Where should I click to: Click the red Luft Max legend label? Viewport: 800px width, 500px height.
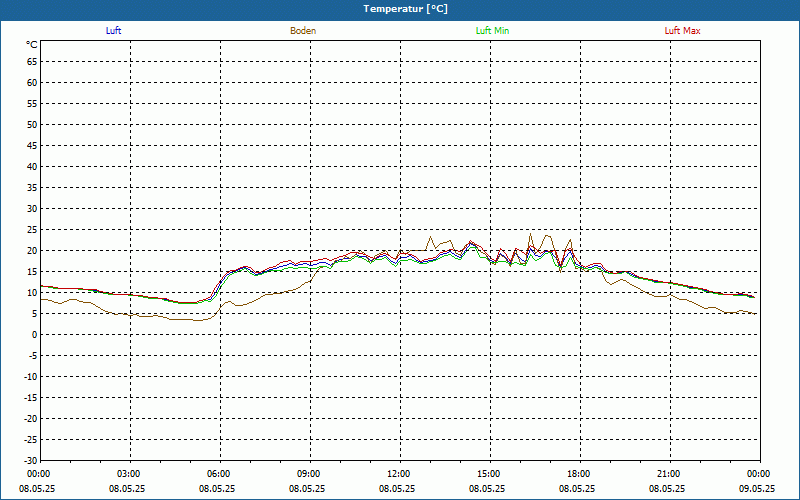click(682, 31)
